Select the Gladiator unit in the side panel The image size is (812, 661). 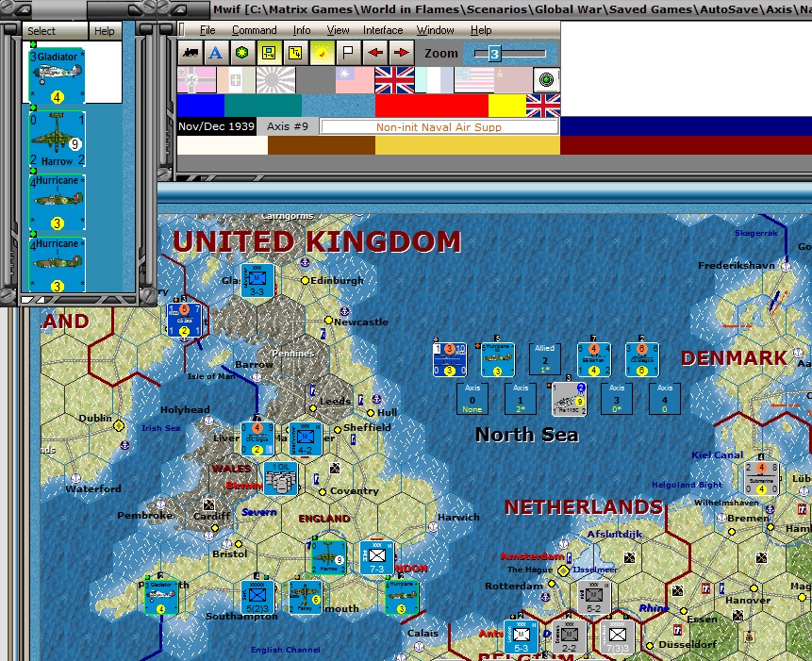click(x=57, y=76)
